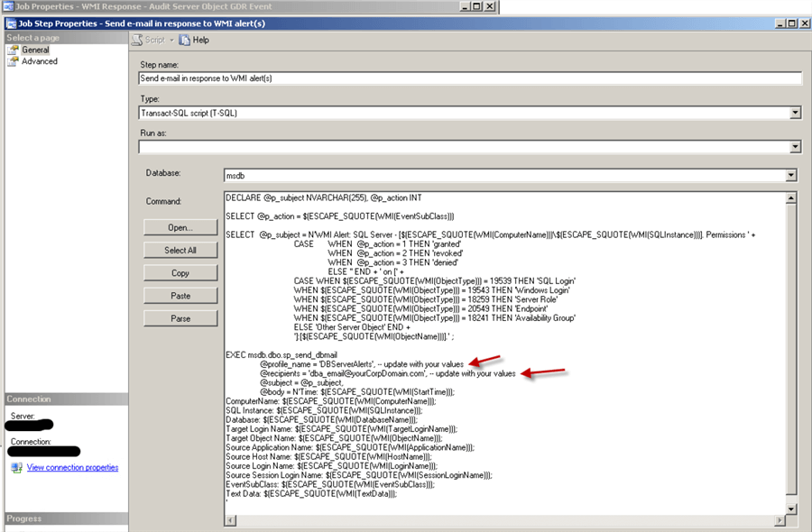Click Help on the dialog toolbar
Viewport: 812px width, 532px height.
click(200, 40)
